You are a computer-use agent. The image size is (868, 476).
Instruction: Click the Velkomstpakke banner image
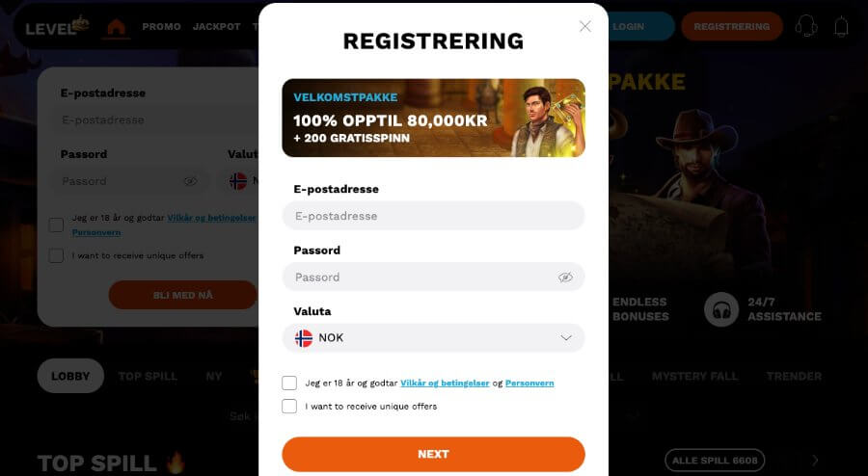(433, 118)
